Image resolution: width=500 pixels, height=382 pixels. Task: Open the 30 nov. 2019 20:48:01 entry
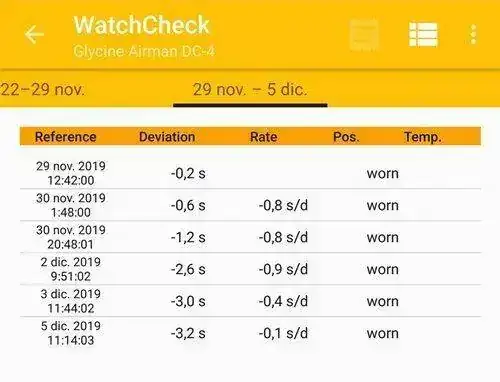click(x=250, y=237)
